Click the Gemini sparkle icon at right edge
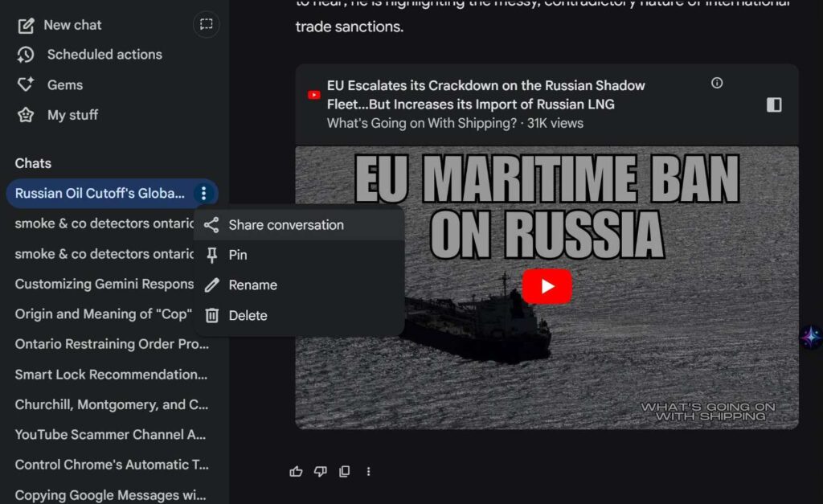 (810, 337)
